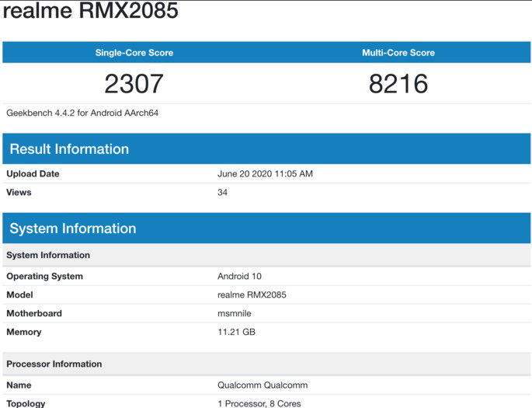Image resolution: width=532 pixels, height=408 pixels.
Task: Click the 'Android 10' value
Action: 239,277
